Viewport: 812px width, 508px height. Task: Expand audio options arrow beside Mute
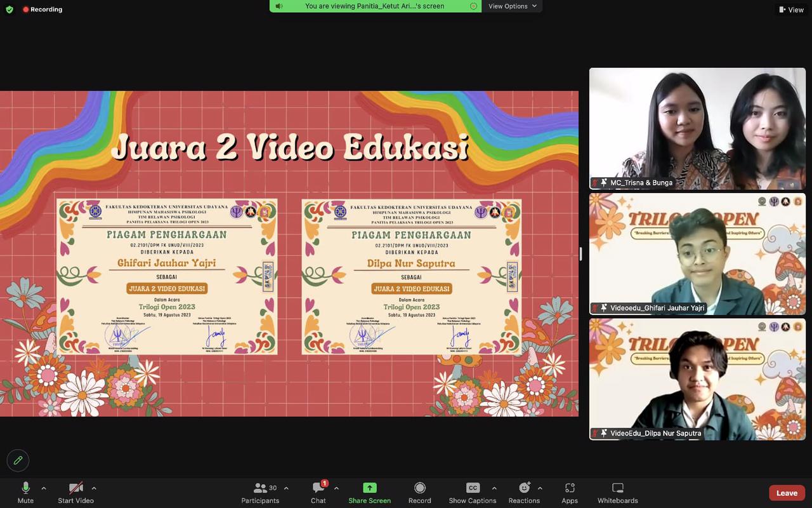(44, 488)
